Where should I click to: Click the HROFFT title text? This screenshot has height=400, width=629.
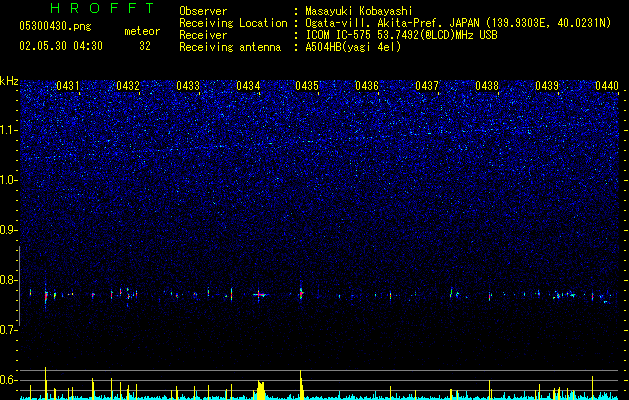(x=103, y=8)
